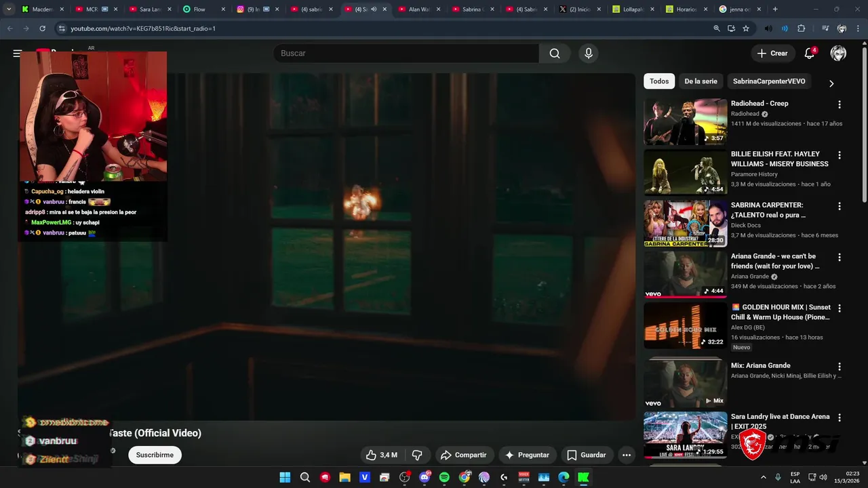Click the browser address bar URL
Viewport: 868px width, 488px height.
[143, 28]
